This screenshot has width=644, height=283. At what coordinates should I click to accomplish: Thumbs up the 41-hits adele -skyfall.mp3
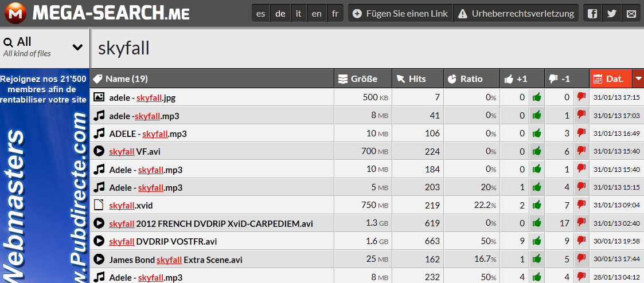coord(536,115)
